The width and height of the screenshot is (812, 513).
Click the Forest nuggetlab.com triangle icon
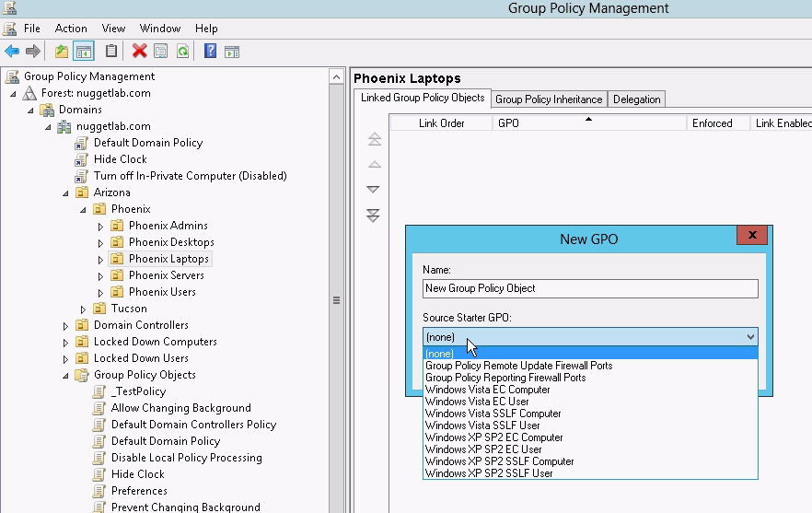pos(30,93)
